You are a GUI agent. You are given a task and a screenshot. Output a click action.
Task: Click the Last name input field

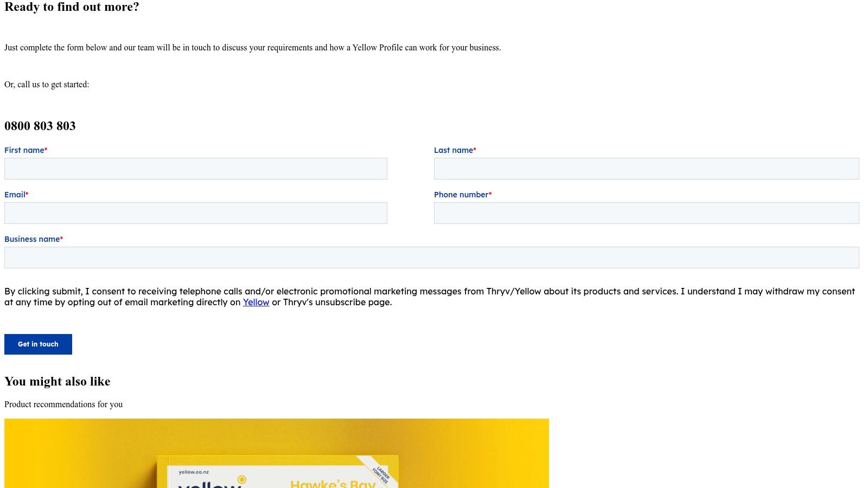[x=646, y=168]
